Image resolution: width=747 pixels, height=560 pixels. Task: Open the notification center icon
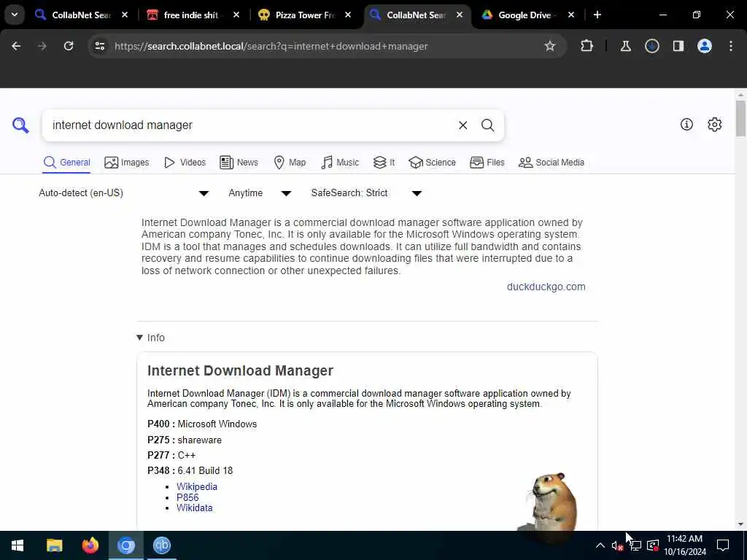point(723,545)
